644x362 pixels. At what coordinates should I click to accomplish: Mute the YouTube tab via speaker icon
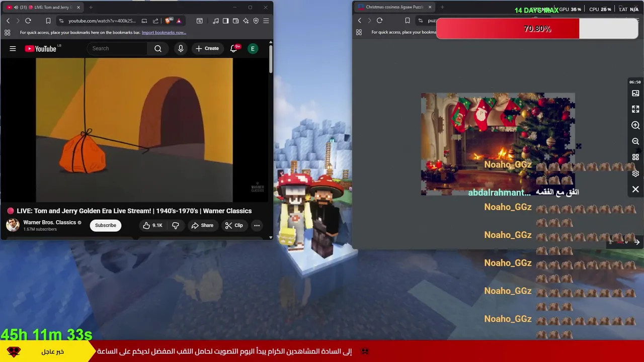pos(16,7)
